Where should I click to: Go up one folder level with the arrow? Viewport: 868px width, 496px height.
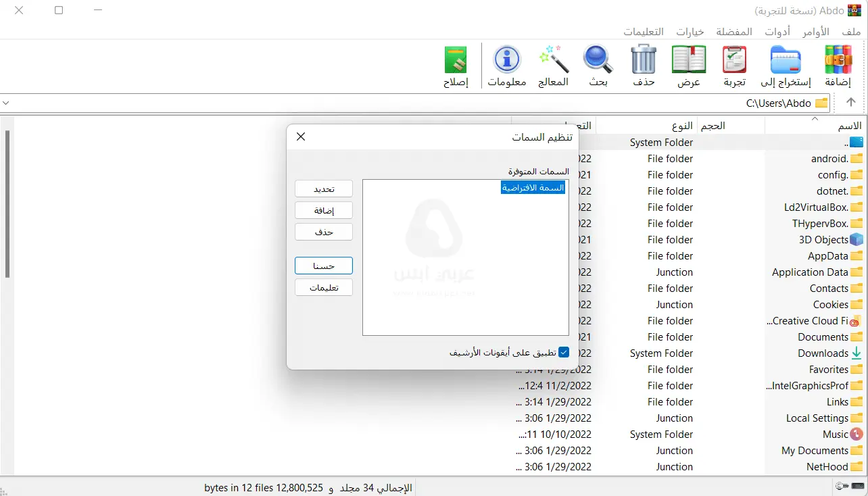pos(850,103)
